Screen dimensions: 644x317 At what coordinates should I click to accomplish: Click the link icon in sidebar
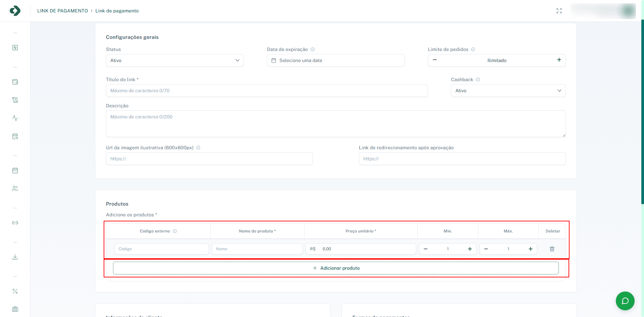click(x=15, y=223)
